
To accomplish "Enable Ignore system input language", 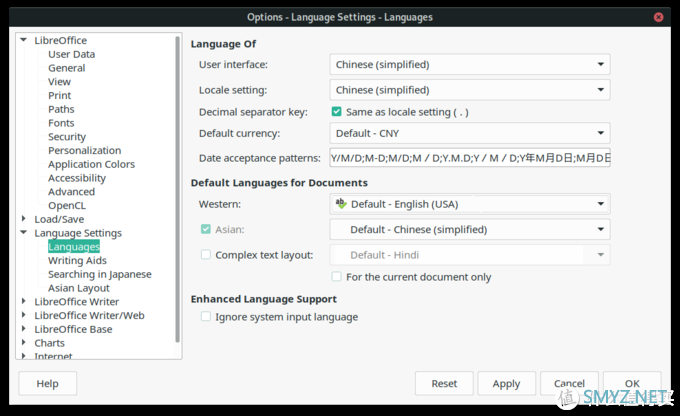I will pyautogui.click(x=206, y=317).
